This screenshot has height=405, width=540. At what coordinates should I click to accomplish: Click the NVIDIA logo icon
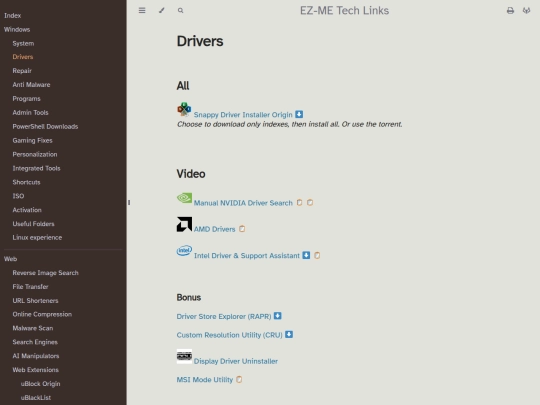point(184,198)
